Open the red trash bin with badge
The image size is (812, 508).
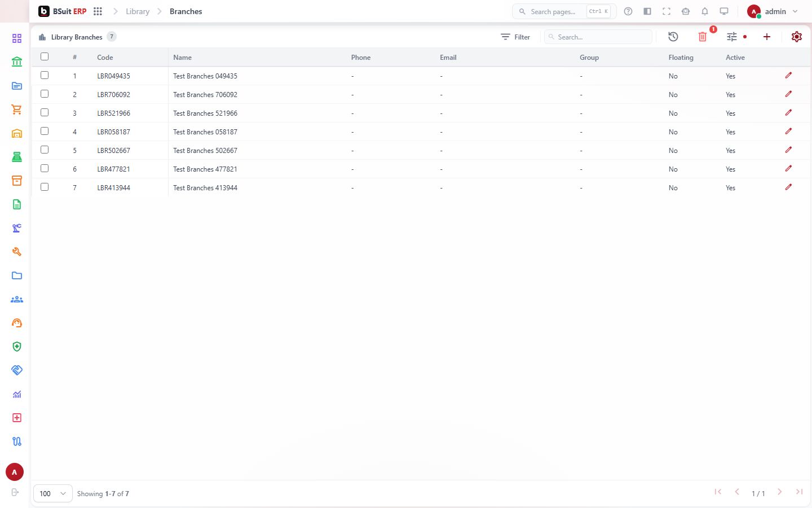[x=703, y=37]
